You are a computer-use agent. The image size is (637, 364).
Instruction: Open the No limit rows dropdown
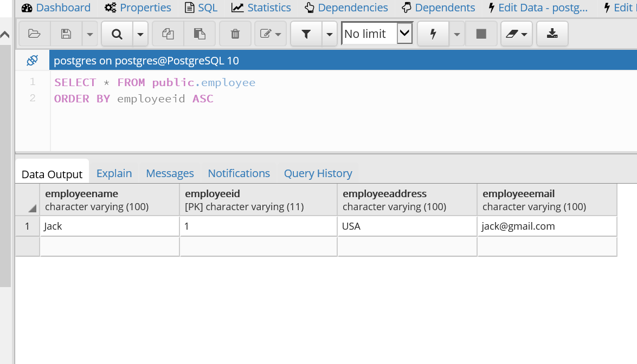377,34
